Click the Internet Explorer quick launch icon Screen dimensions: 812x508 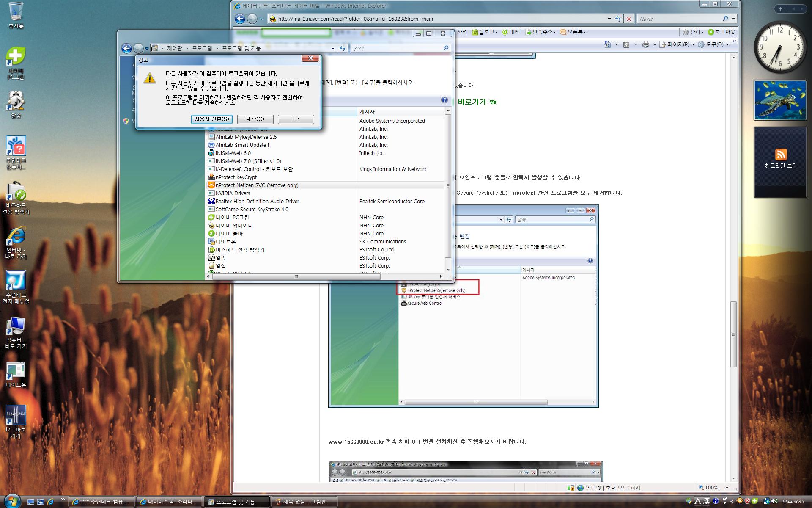[x=50, y=502]
